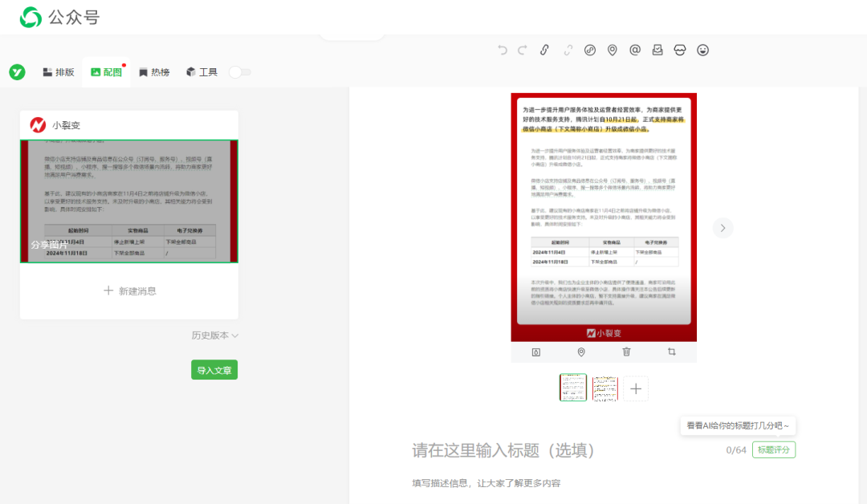Screen dimensions: 867x504
Task: Click the @ mention icon
Action: coord(635,50)
